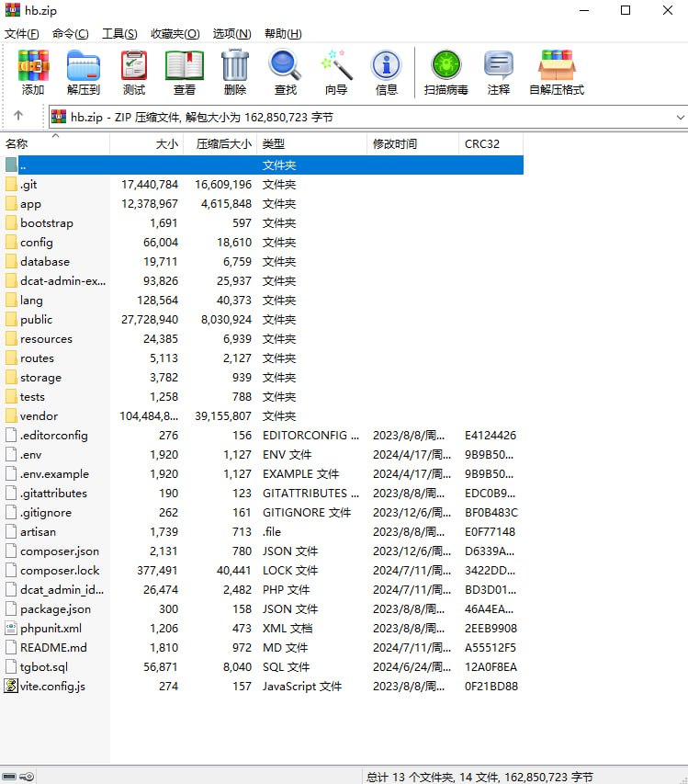Open the 文件(F) menu
The height and width of the screenshot is (784, 688).
[x=22, y=34]
